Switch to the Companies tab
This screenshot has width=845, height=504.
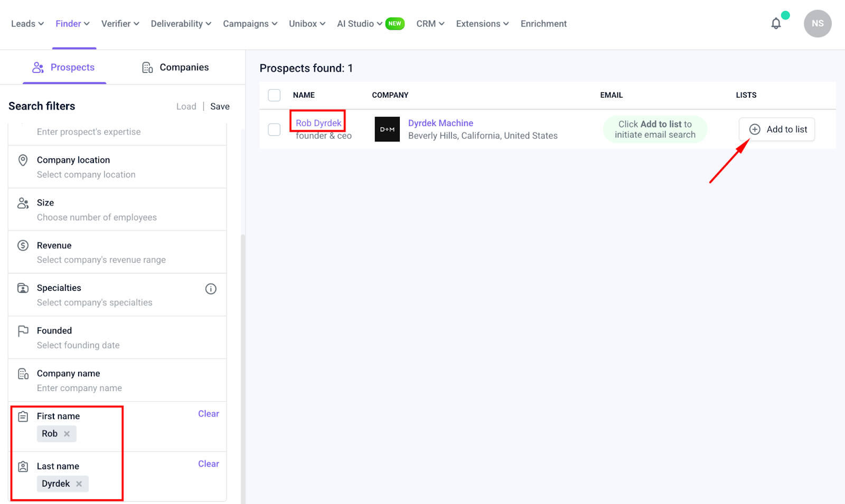tap(175, 68)
